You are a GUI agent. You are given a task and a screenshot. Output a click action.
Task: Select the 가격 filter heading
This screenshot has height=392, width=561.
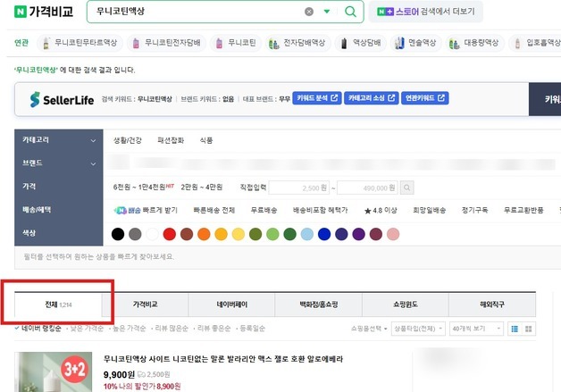[29, 187]
